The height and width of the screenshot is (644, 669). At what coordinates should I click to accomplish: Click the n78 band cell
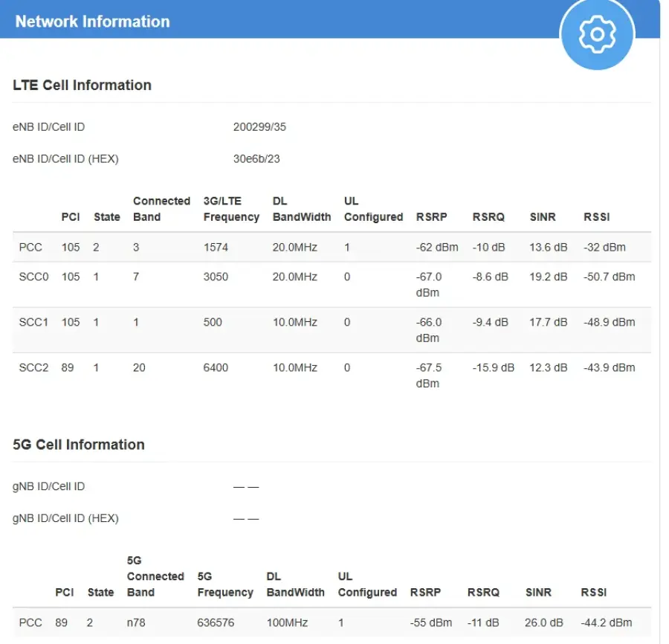tap(136, 622)
